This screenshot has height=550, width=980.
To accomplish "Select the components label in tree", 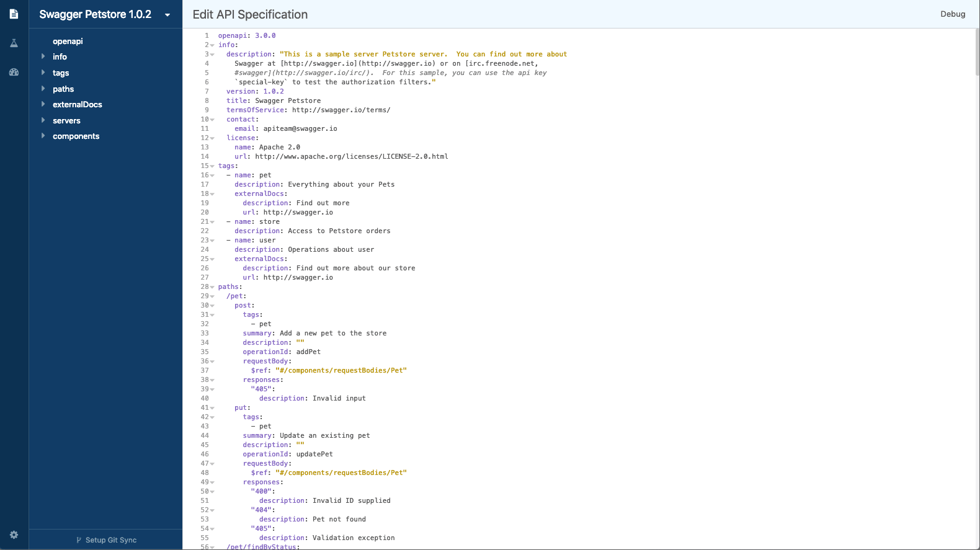I will [76, 136].
